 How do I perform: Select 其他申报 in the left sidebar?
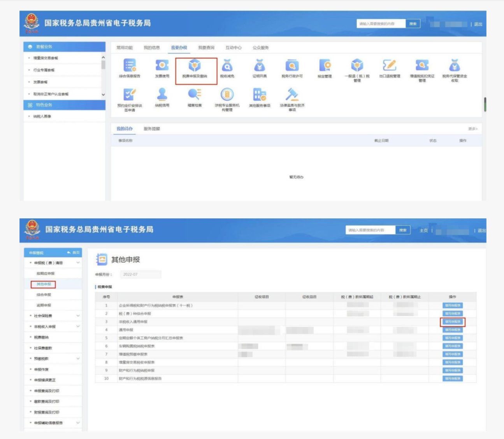click(44, 284)
